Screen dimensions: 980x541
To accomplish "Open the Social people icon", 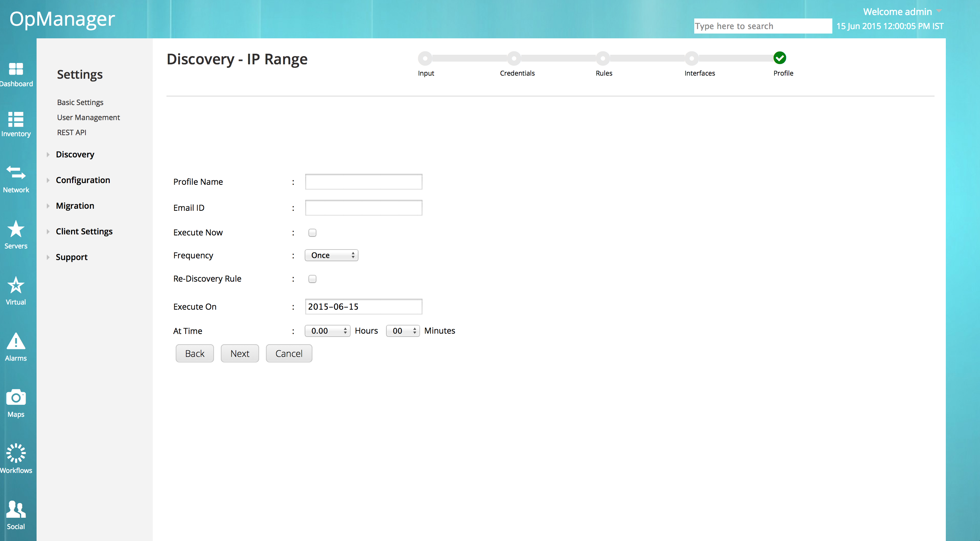I will coord(16,510).
